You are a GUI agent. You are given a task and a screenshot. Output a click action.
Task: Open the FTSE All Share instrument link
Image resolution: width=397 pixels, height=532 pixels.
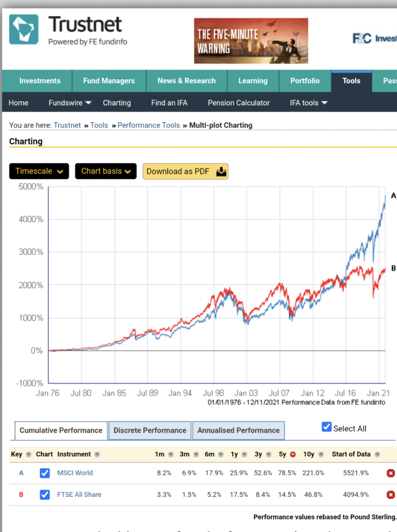click(79, 495)
